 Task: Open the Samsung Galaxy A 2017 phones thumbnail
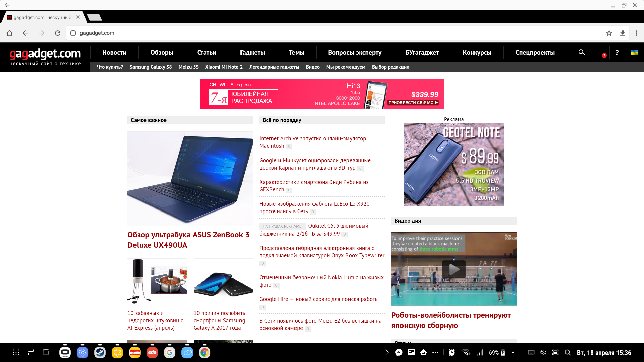click(x=223, y=282)
